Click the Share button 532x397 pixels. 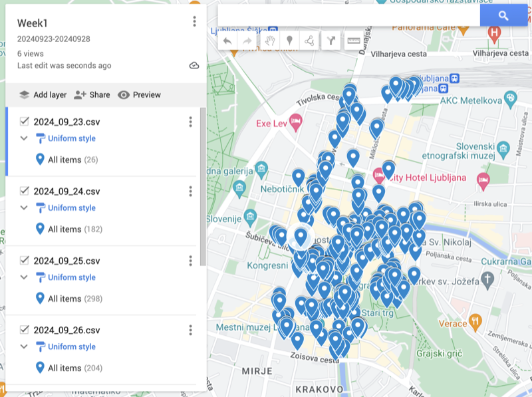pos(92,94)
